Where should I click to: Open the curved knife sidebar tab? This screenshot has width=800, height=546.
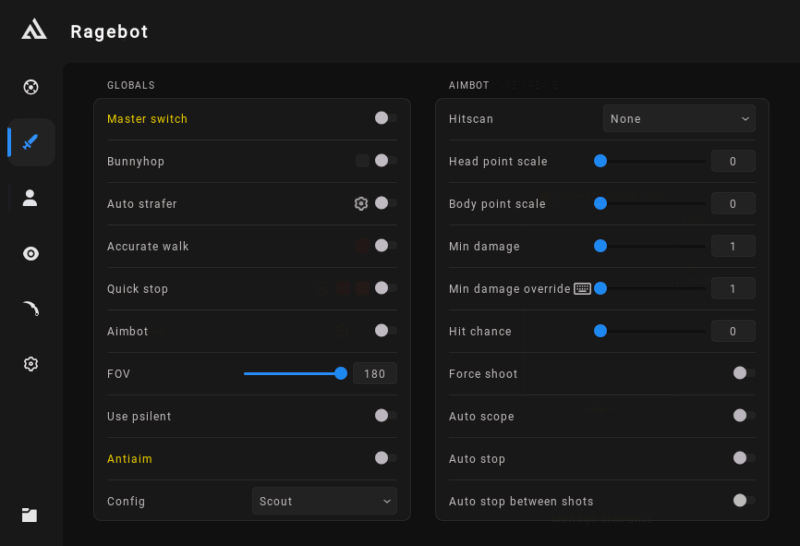(x=31, y=309)
